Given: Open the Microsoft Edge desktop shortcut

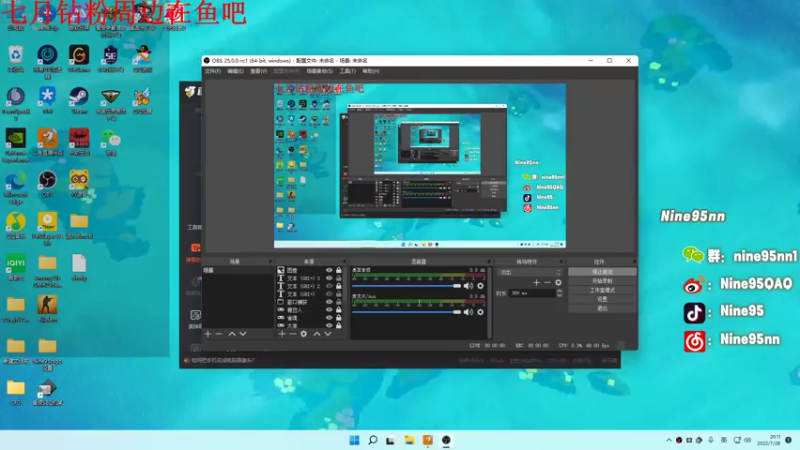Looking at the screenshot, I should [x=16, y=186].
